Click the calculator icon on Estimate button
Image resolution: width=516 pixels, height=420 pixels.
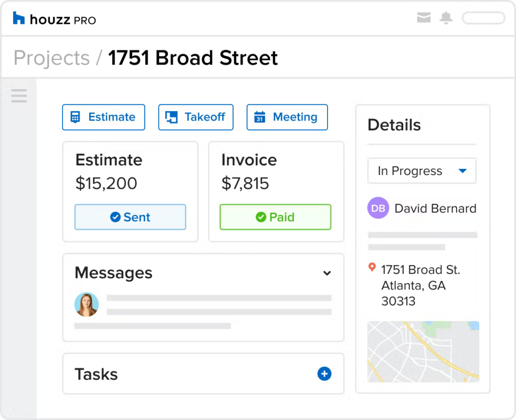point(75,117)
